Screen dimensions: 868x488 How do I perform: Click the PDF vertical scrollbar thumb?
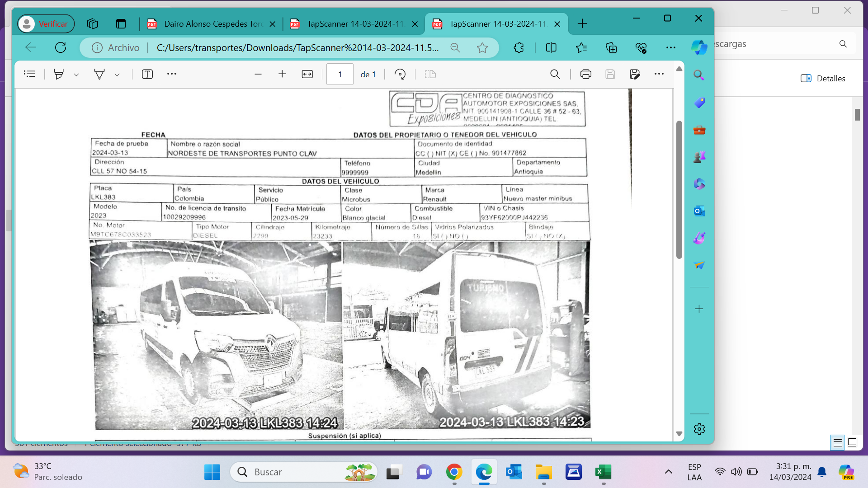[x=679, y=190]
